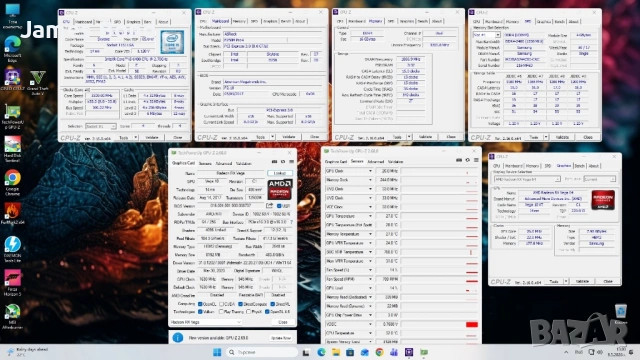Click Update Now in the GPU-Z update bar
Image resolution: width=640 pixels, height=360 pixels.
[x=281, y=338]
